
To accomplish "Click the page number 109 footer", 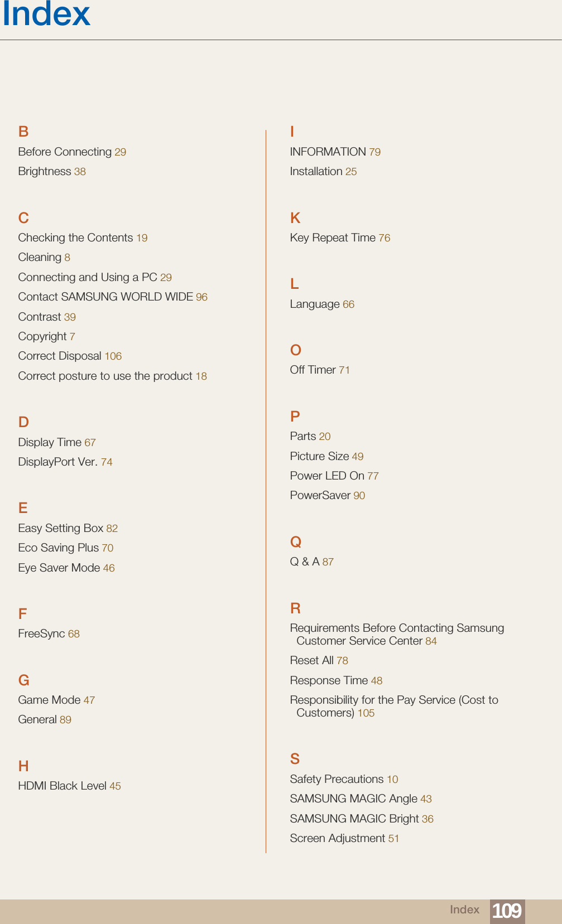I will click(507, 911).
